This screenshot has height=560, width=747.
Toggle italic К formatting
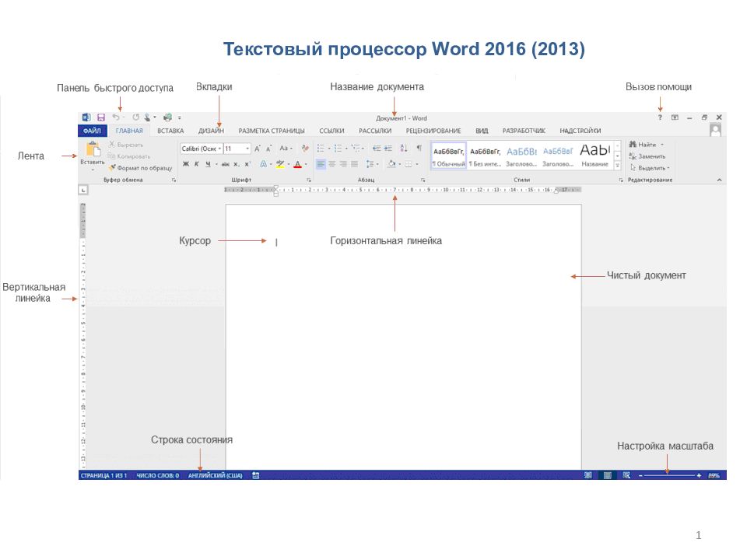pyautogui.click(x=196, y=164)
